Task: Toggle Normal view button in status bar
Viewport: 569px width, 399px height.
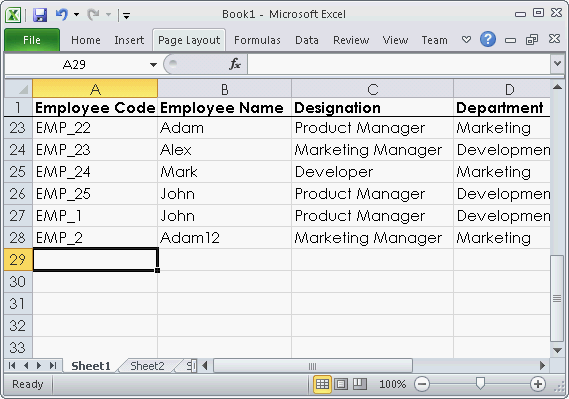Action: 322,384
